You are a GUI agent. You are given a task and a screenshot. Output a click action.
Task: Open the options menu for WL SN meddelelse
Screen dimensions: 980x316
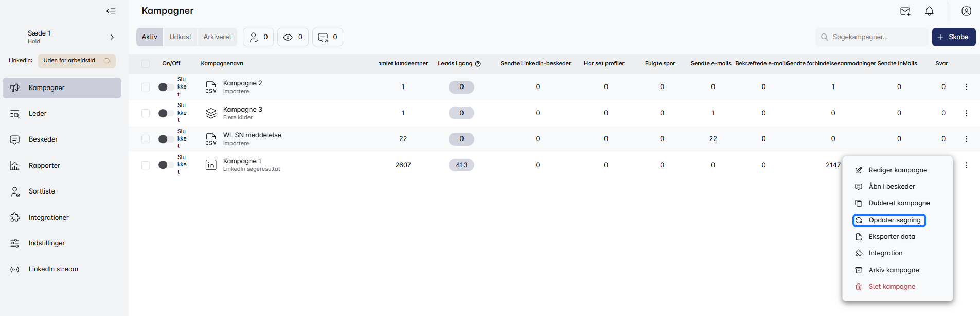pyautogui.click(x=966, y=139)
